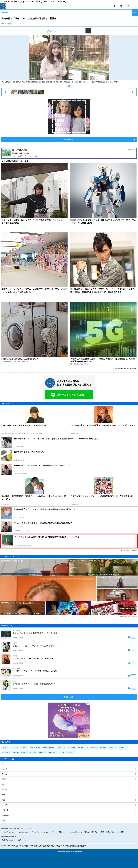
Task: Click the さらに表示 show more button
Action: pos(69,697)
